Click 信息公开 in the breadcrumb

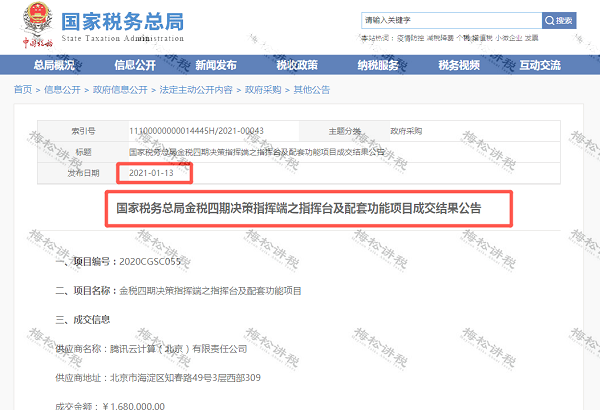61,90
